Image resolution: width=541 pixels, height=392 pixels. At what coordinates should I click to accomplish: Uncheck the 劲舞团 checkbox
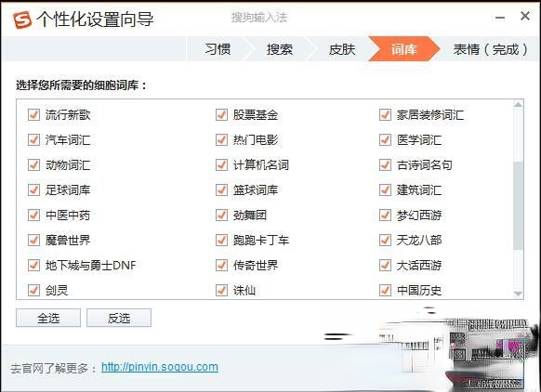(221, 215)
